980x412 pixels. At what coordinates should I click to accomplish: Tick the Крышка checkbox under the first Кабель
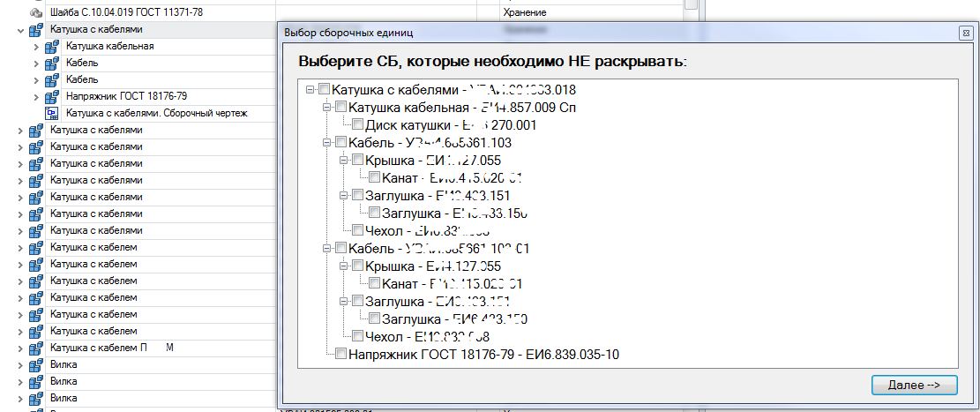coord(357,160)
